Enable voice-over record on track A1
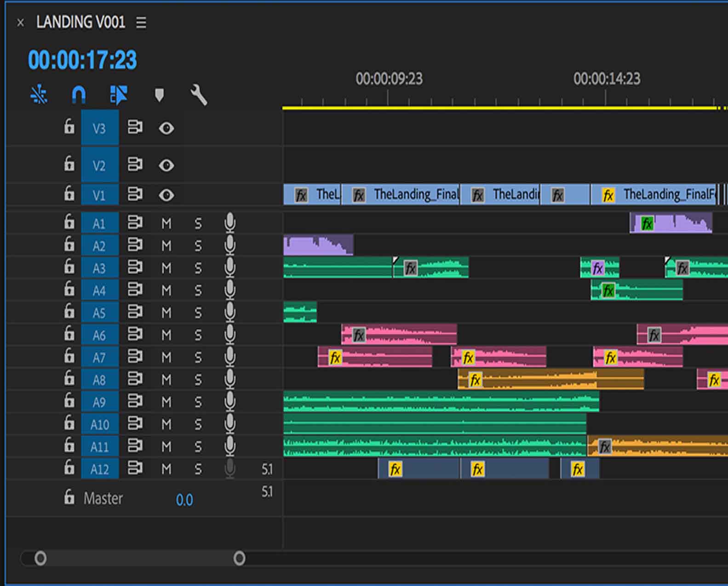This screenshot has height=586, width=728. pos(230,223)
